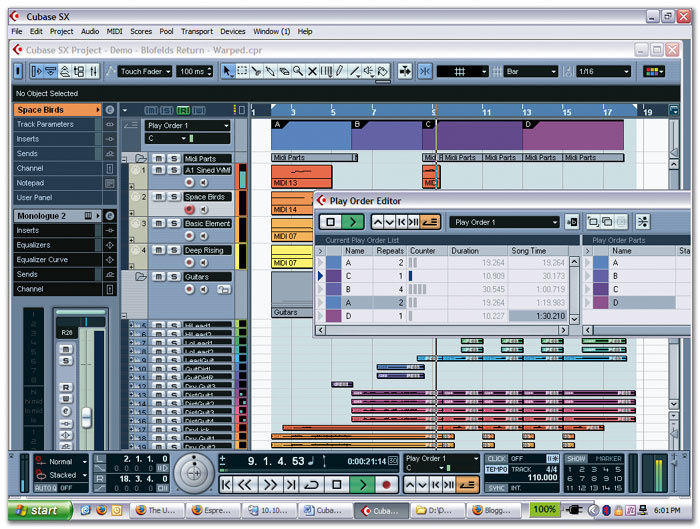Open the Play Order 1 dropdown on track
This screenshot has height=529, width=700.
(x=188, y=125)
